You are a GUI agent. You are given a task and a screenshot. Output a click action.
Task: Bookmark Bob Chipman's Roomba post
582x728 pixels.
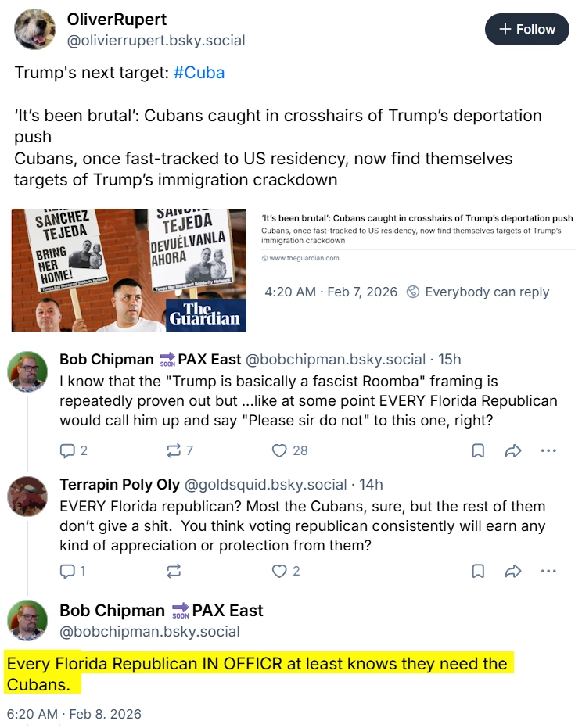coord(478,450)
